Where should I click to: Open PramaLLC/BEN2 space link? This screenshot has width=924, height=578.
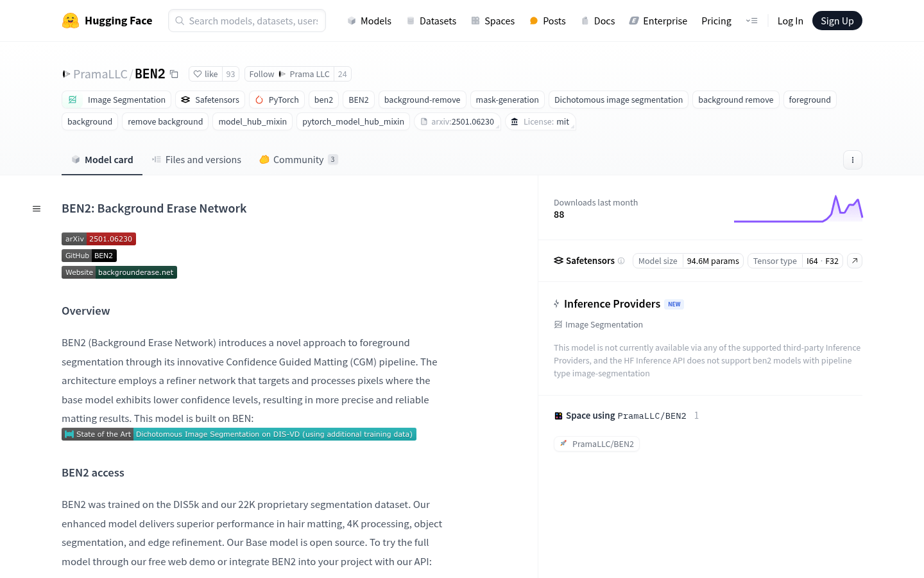coord(597,444)
